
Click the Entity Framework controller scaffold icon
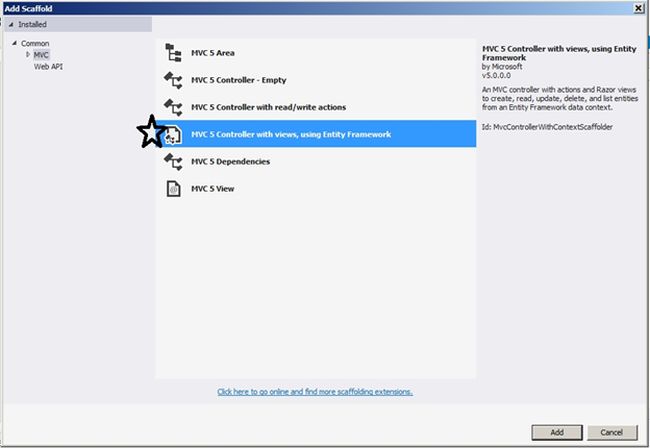point(173,135)
